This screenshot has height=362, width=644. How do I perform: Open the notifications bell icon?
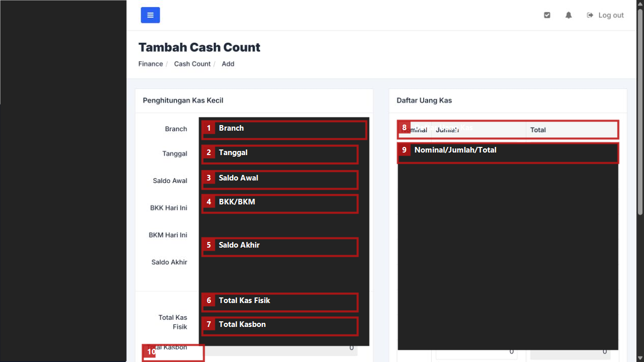pyautogui.click(x=569, y=15)
